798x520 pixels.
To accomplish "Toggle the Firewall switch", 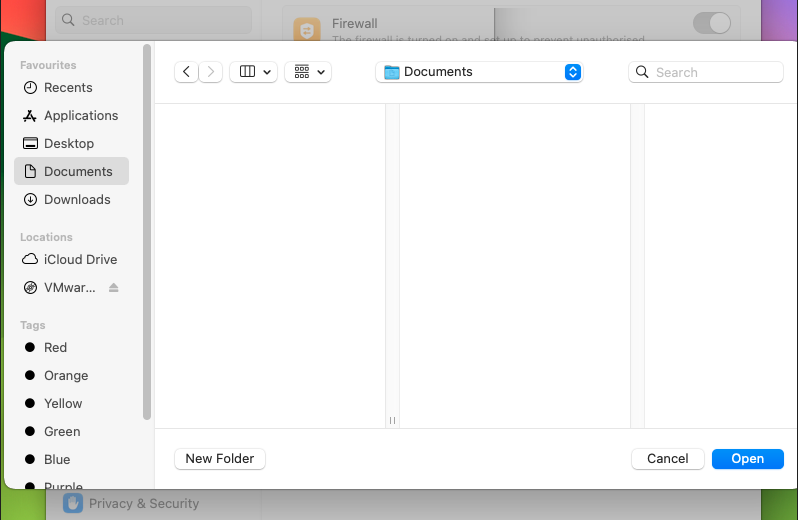I will pyautogui.click(x=711, y=23).
